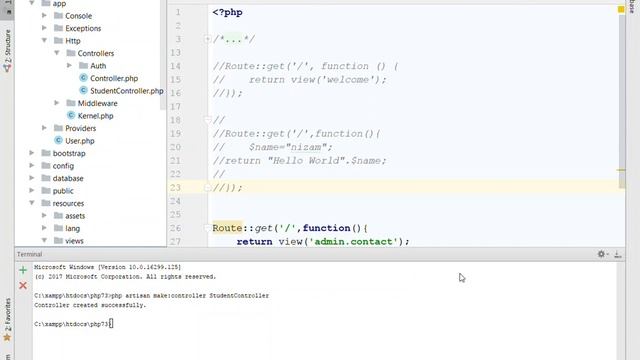
Task: Select the lang folder label
Action: point(73,229)
